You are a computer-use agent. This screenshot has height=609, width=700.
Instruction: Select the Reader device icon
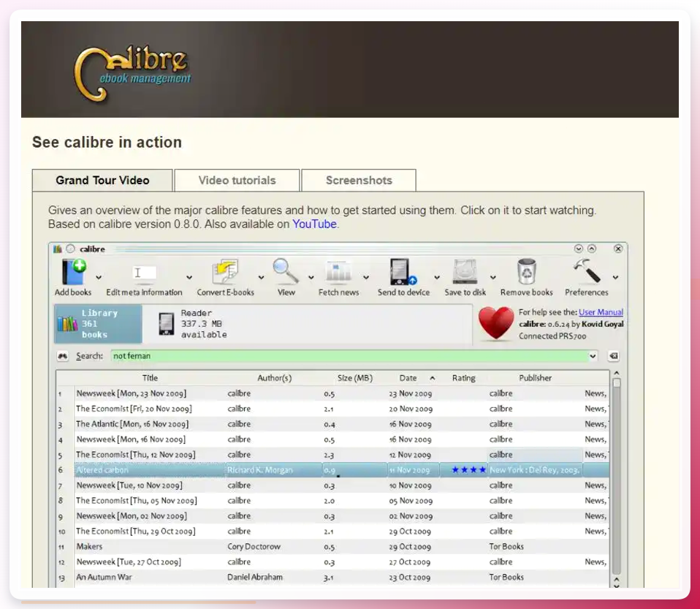coord(167,324)
